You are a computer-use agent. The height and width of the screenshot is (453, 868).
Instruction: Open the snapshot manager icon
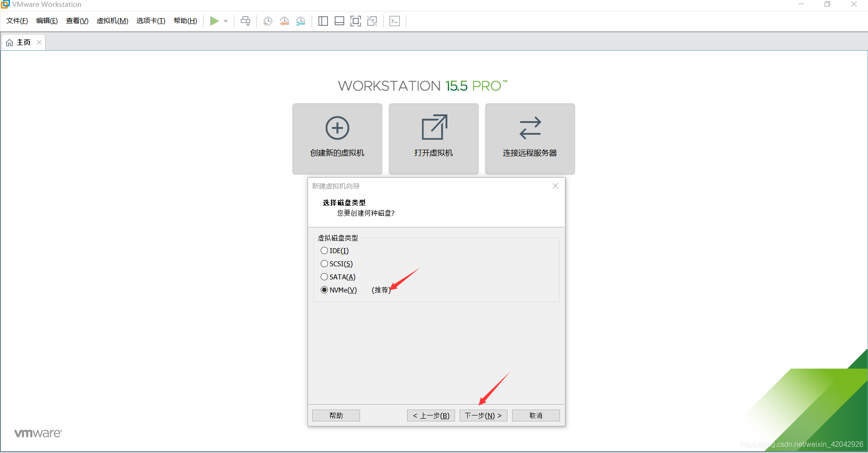300,21
